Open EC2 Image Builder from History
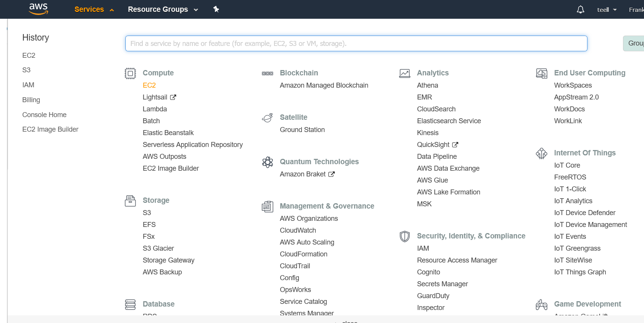The width and height of the screenshot is (644, 323). tap(50, 129)
